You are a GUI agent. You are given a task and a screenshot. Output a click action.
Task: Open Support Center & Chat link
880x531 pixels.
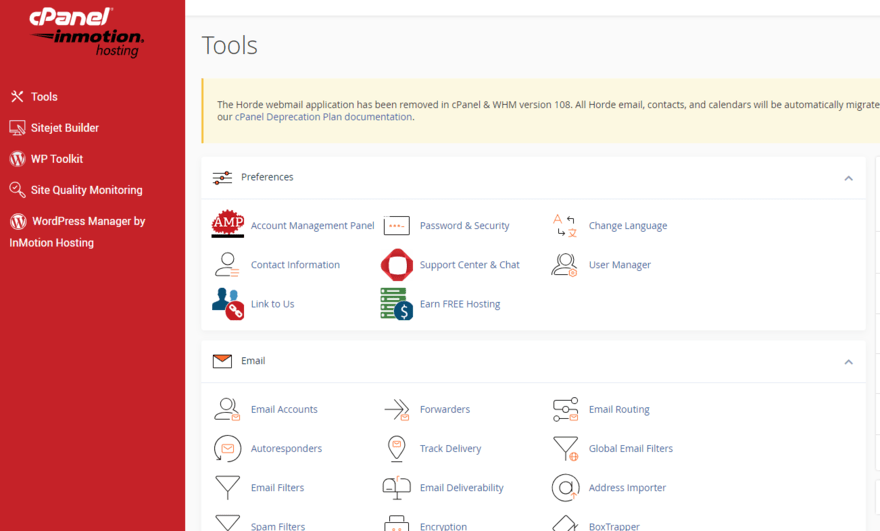click(470, 265)
